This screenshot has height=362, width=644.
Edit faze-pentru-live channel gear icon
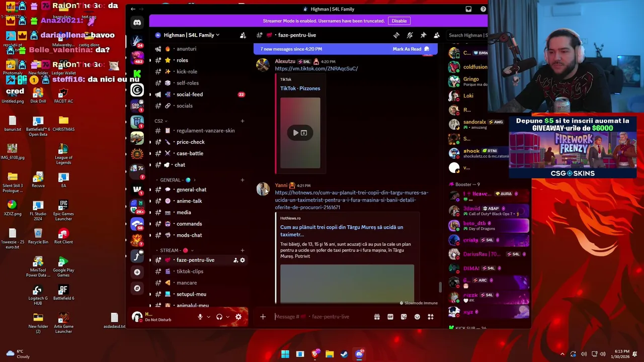(x=243, y=260)
